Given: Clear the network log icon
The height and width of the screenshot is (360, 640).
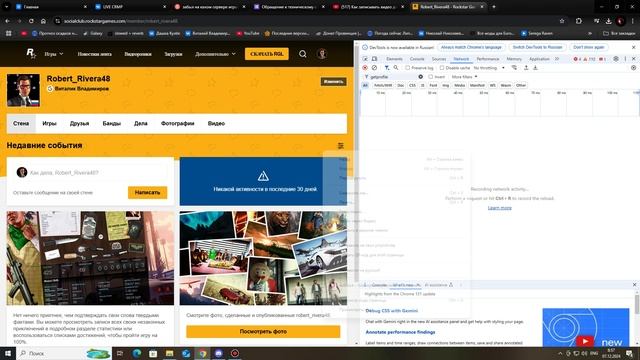Looking at the screenshot, I should click(x=374, y=68).
